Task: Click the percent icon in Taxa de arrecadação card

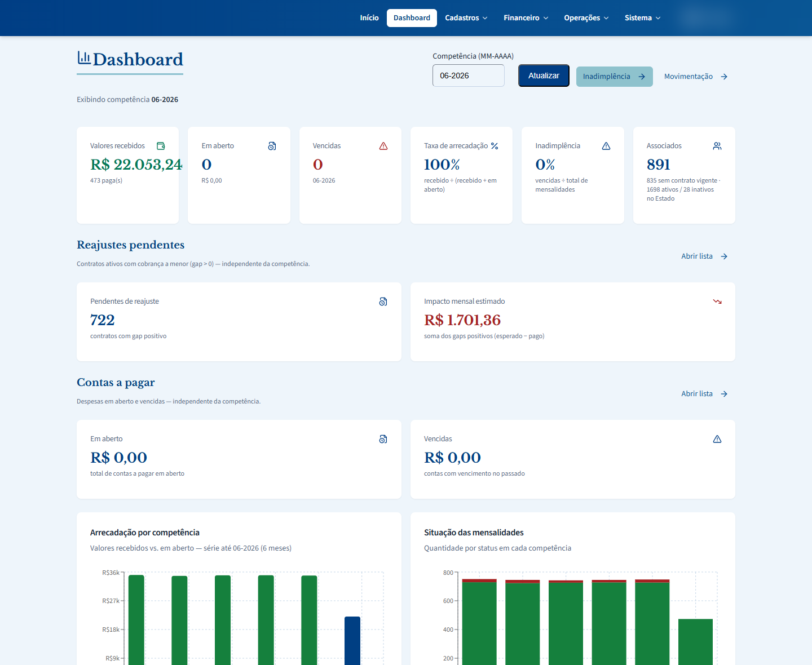Action: click(495, 146)
